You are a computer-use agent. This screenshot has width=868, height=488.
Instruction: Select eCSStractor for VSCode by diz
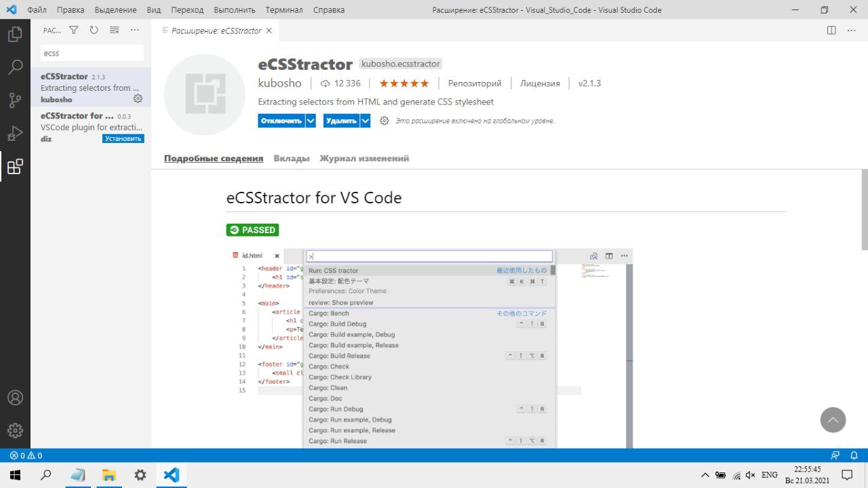coord(91,127)
